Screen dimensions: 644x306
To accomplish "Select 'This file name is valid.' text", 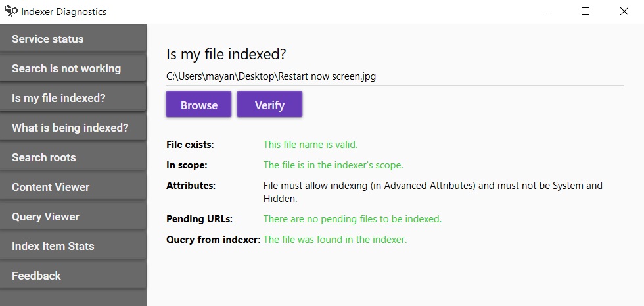I will (x=310, y=145).
